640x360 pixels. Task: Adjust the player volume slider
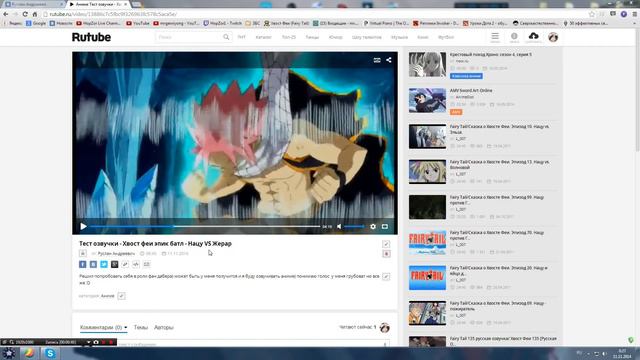(x=354, y=226)
